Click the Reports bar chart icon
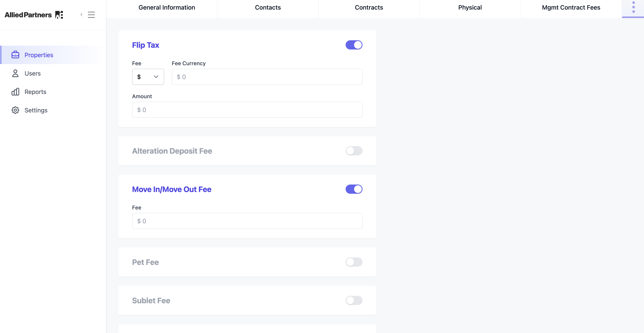The height and width of the screenshot is (333, 644). 15,92
